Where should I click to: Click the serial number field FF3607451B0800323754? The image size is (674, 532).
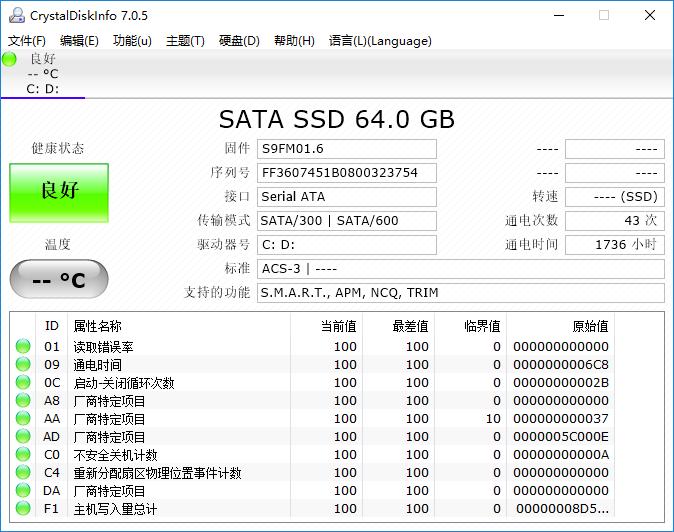click(x=346, y=172)
